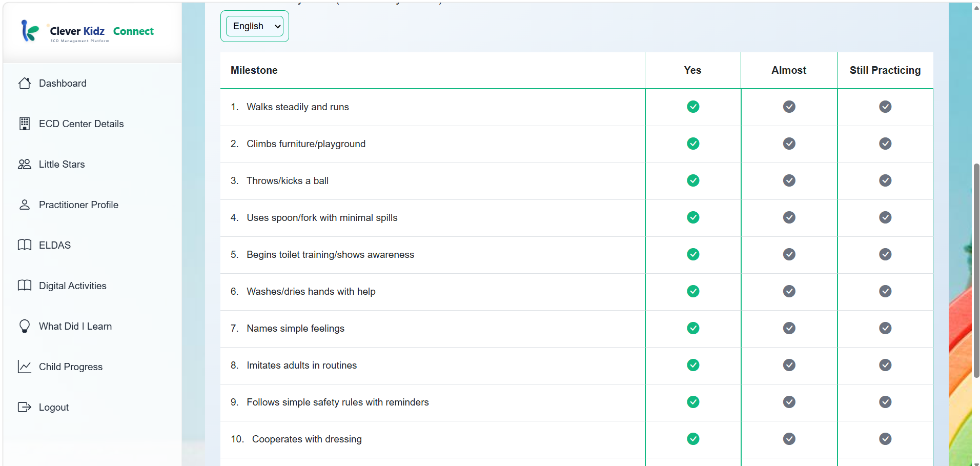Image resolution: width=980 pixels, height=466 pixels.
Task: Click the Logout arrow icon
Action: click(25, 407)
